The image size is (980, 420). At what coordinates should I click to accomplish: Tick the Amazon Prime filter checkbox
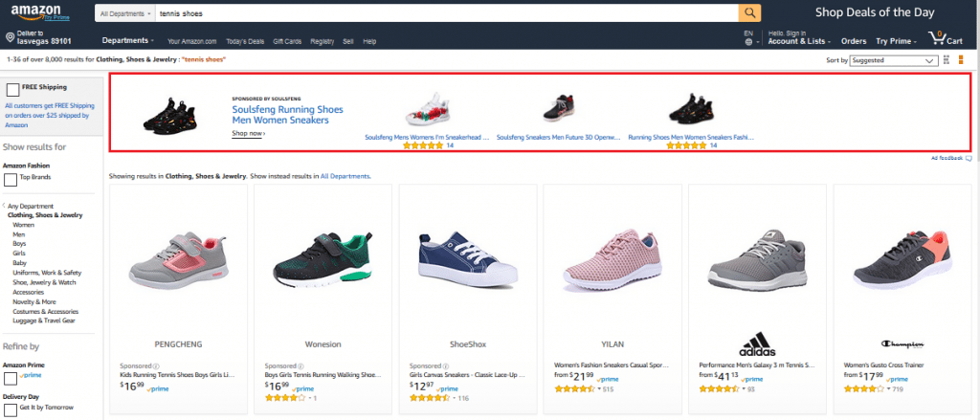pos(11,379)
